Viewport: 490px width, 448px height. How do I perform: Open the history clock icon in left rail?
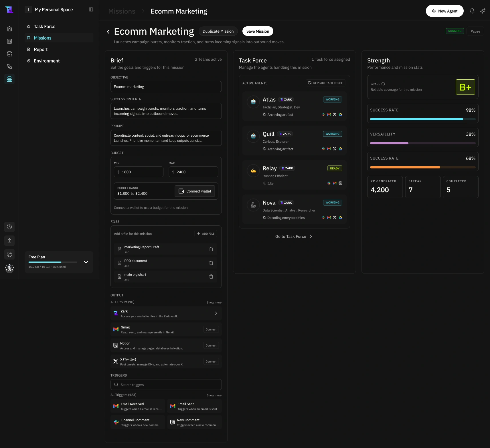[9, 227]
